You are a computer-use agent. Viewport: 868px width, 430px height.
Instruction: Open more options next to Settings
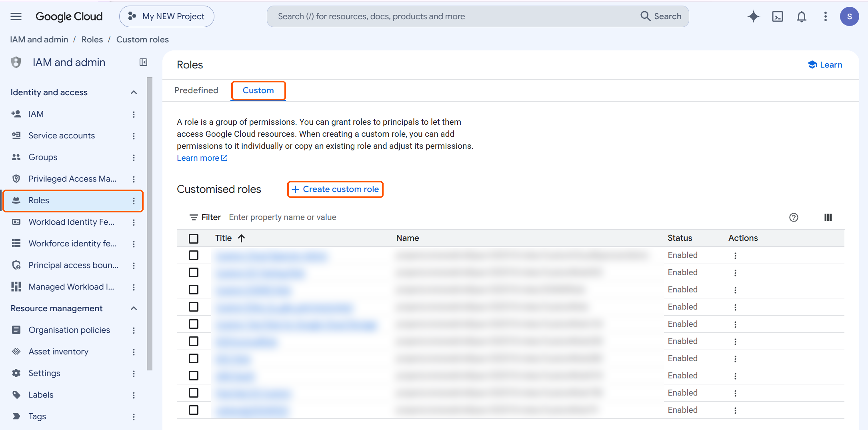(134, 374)
